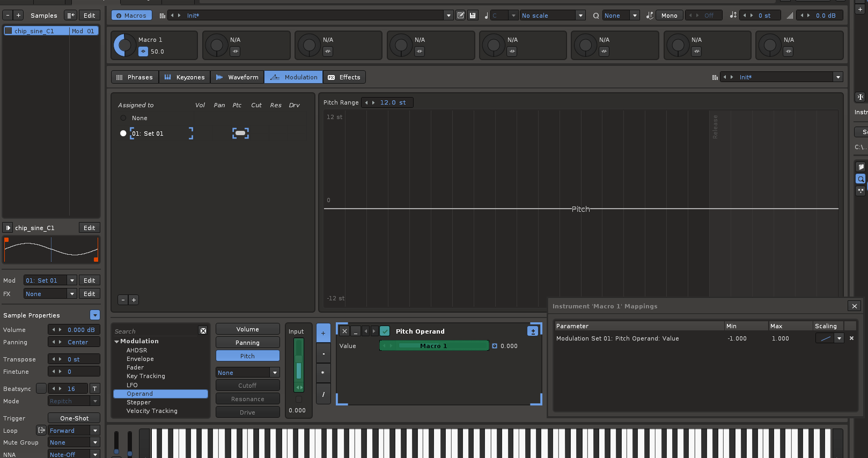Click the chip_sine_C1 waveform thumbnail
The image size is (868, 458).
(51, 249)
